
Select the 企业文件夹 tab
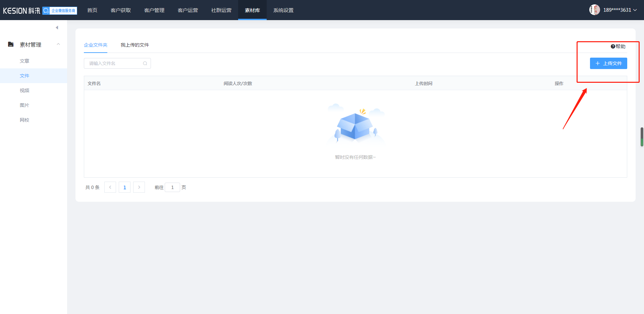[x=96, y=45]
